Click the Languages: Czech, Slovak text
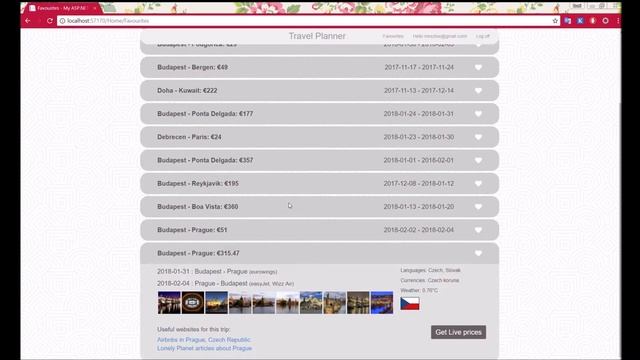This screenshot has width=640, height=360. (x=430, y=270)
